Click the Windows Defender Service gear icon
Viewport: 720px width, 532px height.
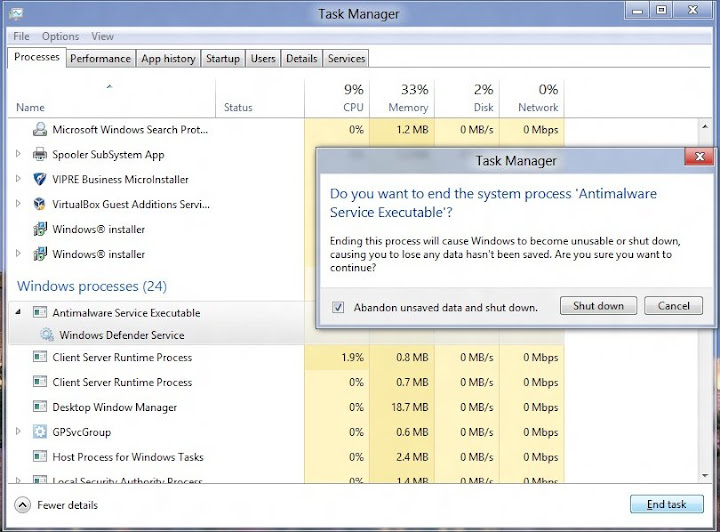[46, 335]
